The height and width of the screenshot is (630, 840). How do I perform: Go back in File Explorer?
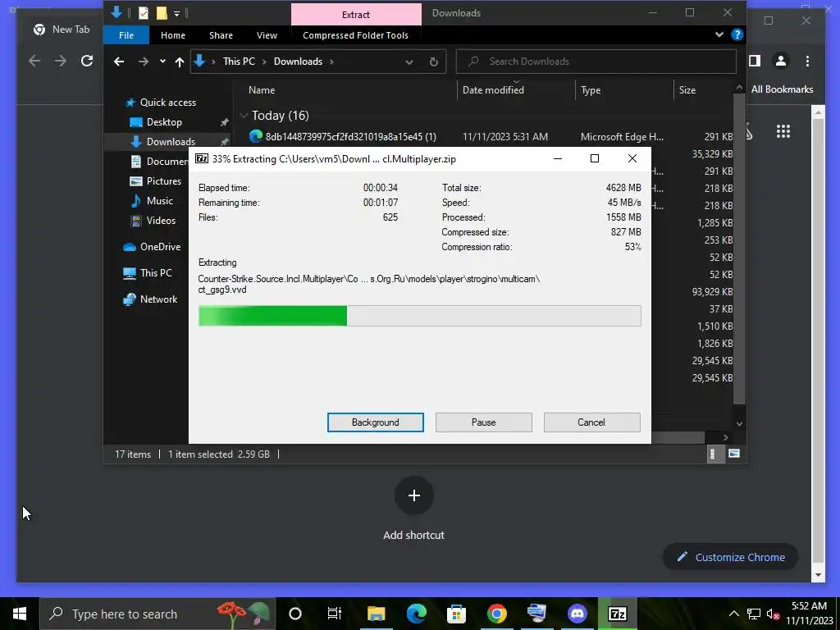click(119, 62)
